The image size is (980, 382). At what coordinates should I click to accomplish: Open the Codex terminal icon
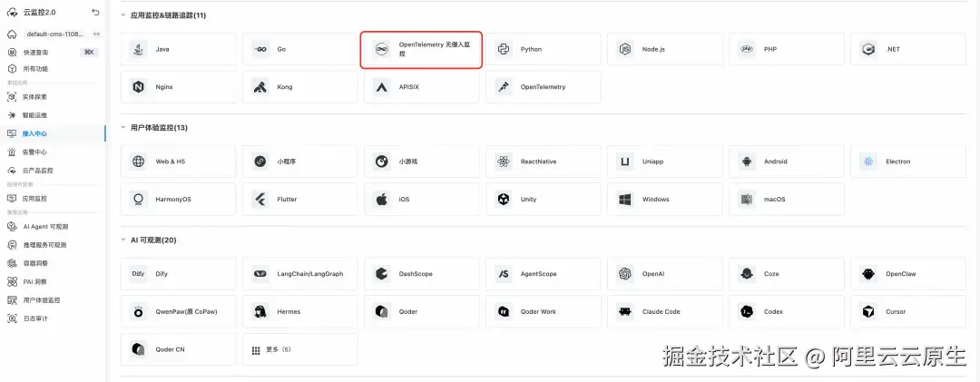pyautogui.click(x=747, y=311)
